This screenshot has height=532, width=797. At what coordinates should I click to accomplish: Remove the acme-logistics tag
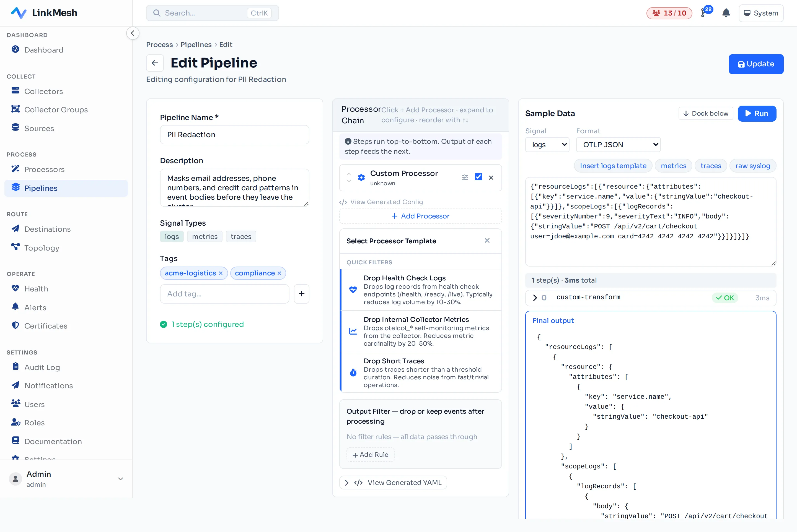pyautogui.click(x=220, y=273)
